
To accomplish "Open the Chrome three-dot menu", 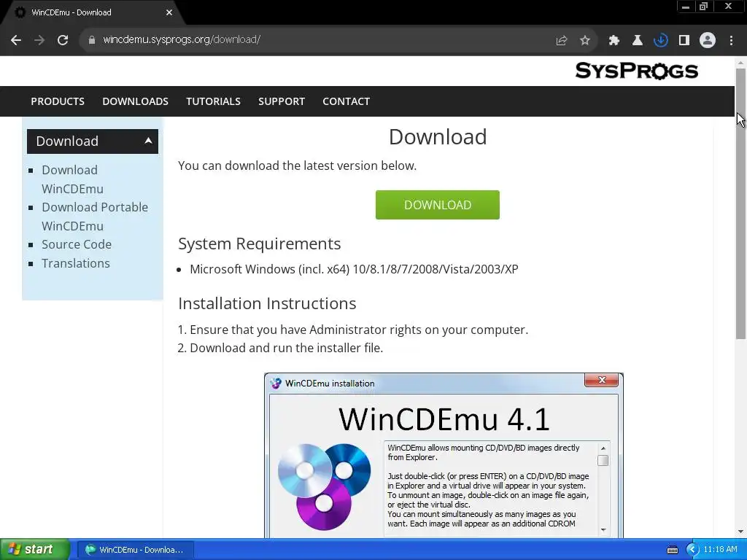I will click(731, 41).
